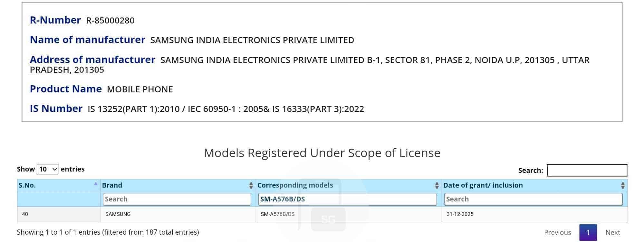The height and width of the screenshot is (242, 644).
Task: Click the SM-A576B/DS models filter field
Action: [347, 199]
